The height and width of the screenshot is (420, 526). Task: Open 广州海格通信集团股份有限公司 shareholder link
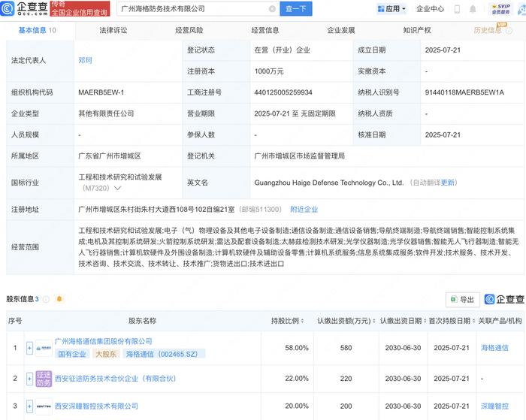[104, 342]
